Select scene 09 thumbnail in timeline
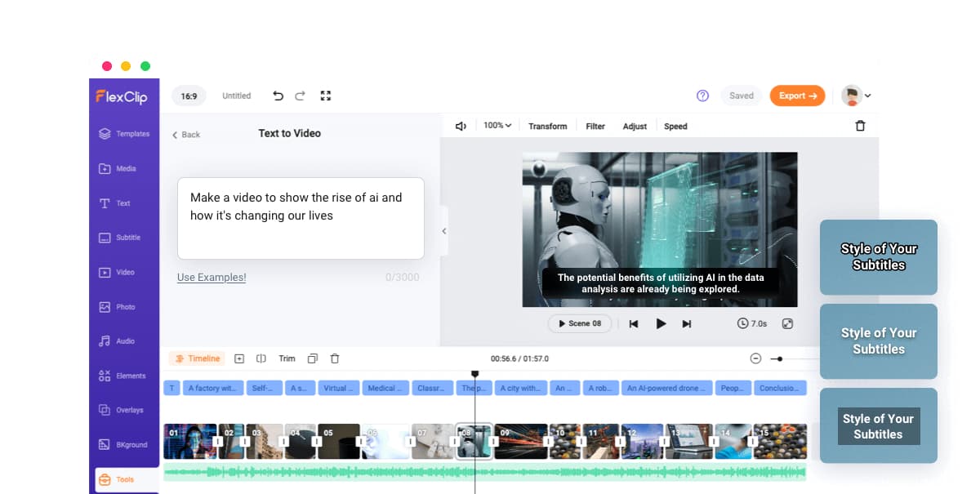Viewport: 980px width, 494px height. coord(521,441)
